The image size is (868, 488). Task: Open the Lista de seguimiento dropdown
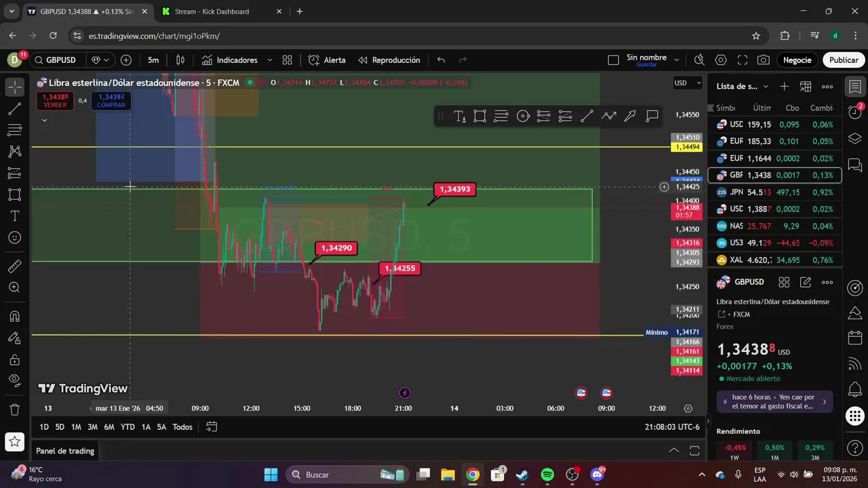(742, 86)
